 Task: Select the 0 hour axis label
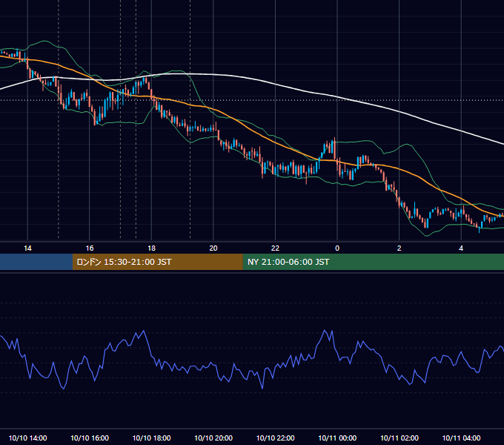pos(337,248)
